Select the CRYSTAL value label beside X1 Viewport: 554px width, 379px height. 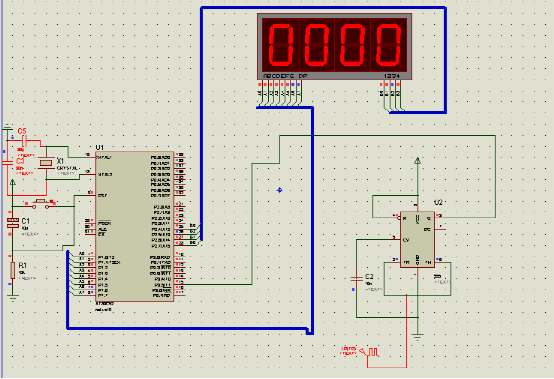click(x=67, y=168)
